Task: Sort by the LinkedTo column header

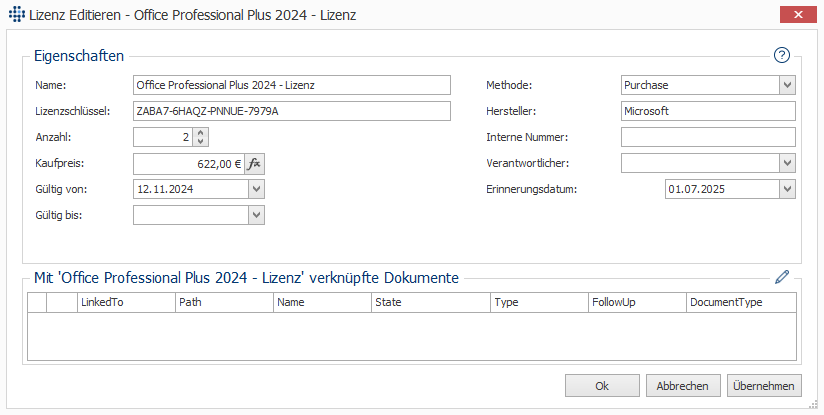Action: [126, 302]
